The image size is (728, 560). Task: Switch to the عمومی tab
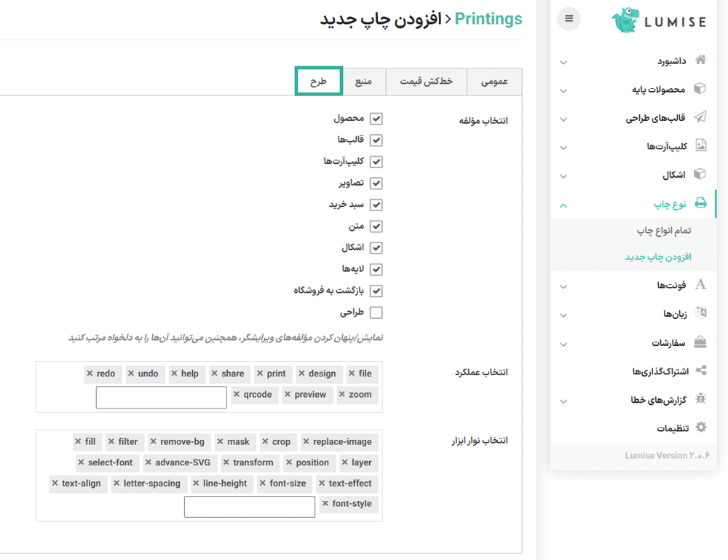pyautogui.click(x=494, y=82)
